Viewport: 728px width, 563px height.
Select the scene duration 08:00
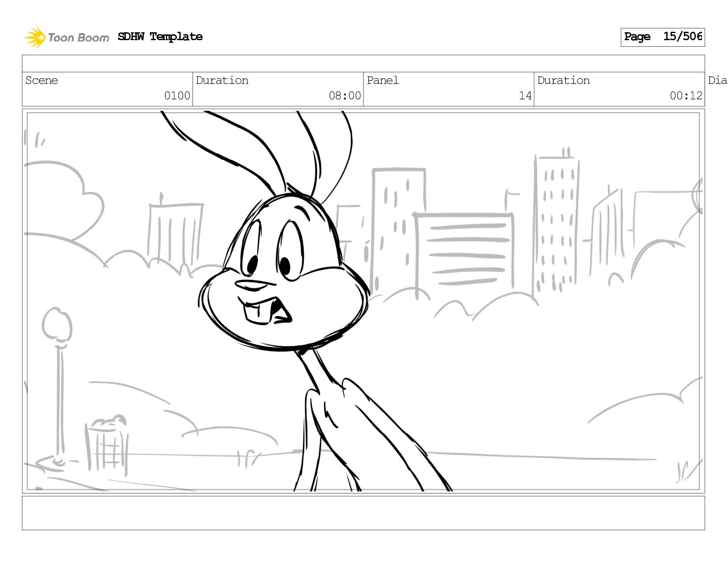tap(345, 96)
